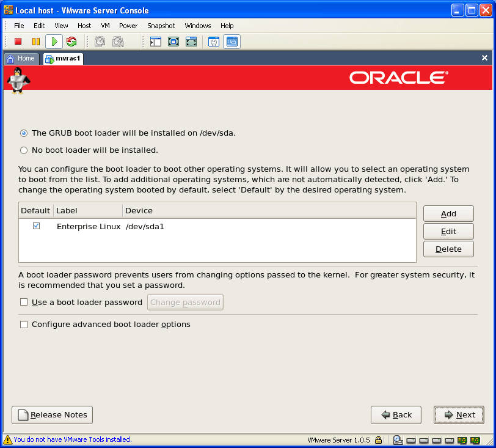496x448 pixels.
Task: Click the Quick Switch toolbar icon
Action: pyautogui.click(x=191, y=42)
